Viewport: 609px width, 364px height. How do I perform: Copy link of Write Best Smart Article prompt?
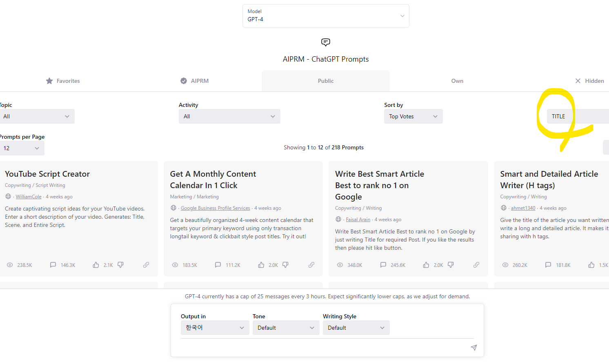coord(476,265)
